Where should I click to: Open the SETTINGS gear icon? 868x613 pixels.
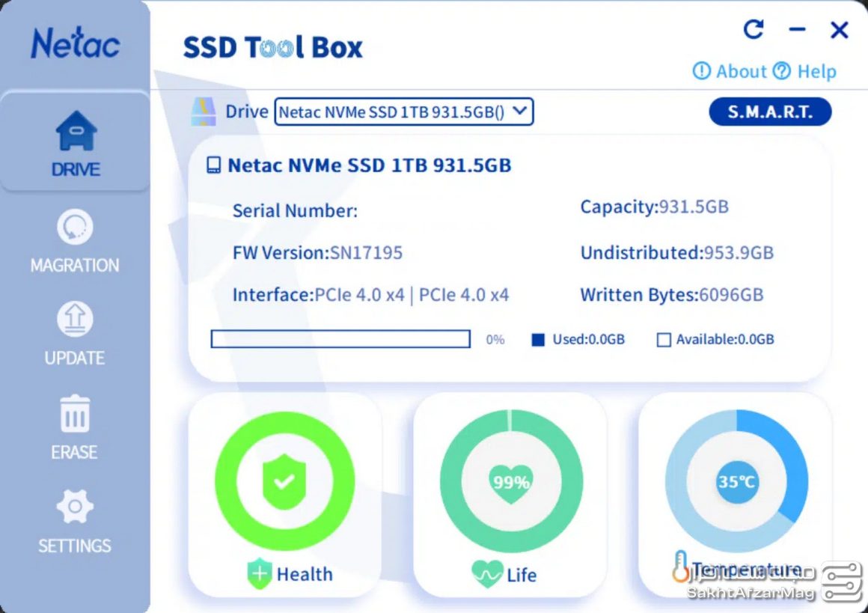point(74,507)
